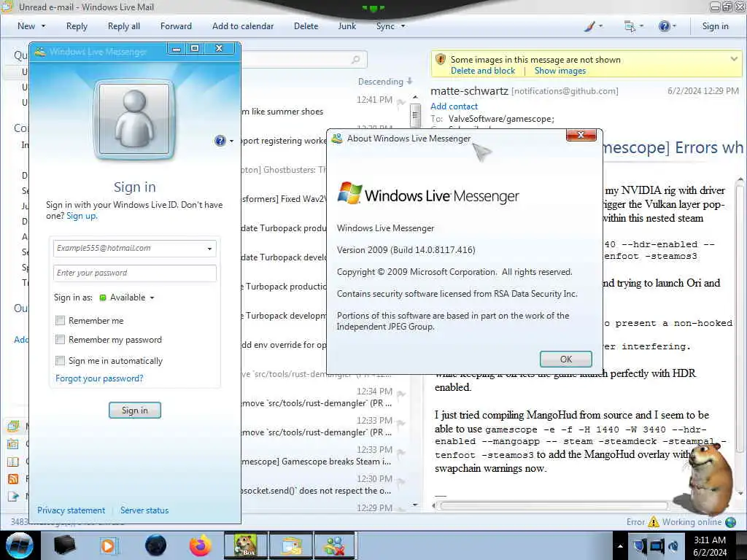
Task: Open the RSS Feeds icon in left pane
Action: click(x=13, y=478)
